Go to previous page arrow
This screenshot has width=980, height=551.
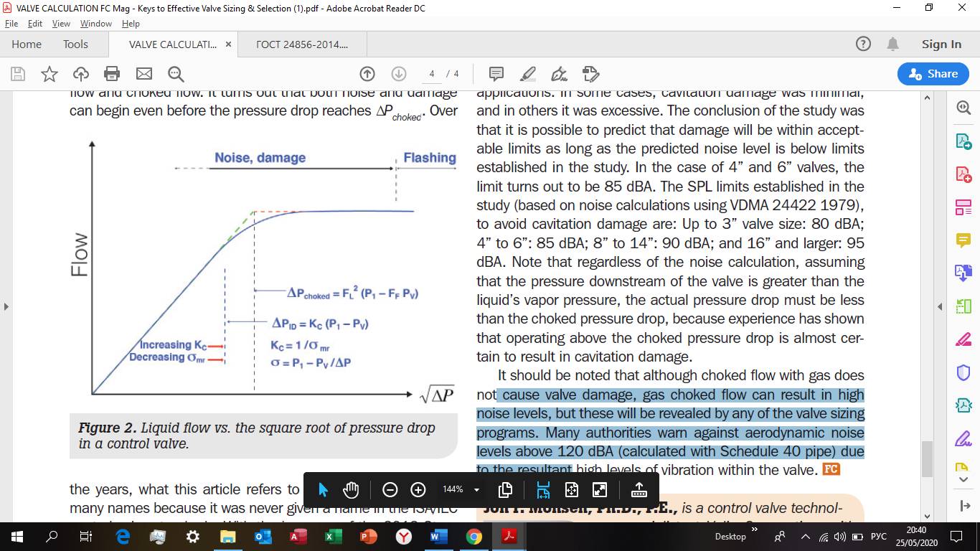[x=367, y=74]
